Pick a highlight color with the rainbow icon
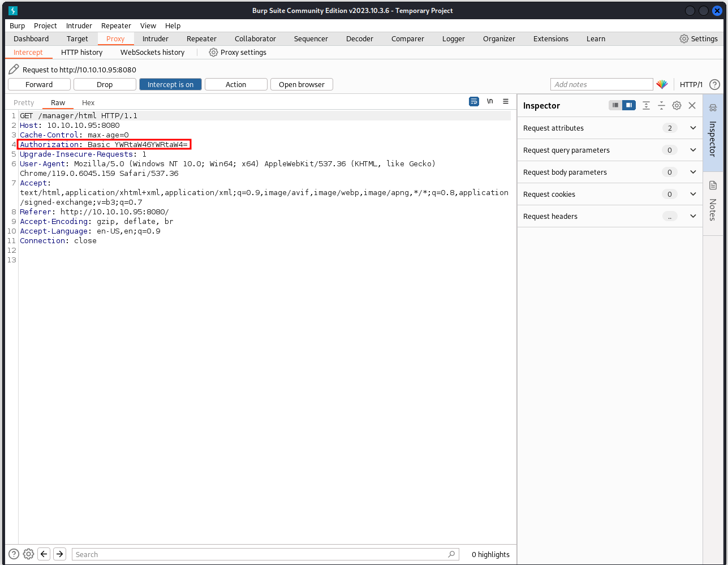Image resolution: width=728 pixels, height=565 pixels. pos(662,84)
